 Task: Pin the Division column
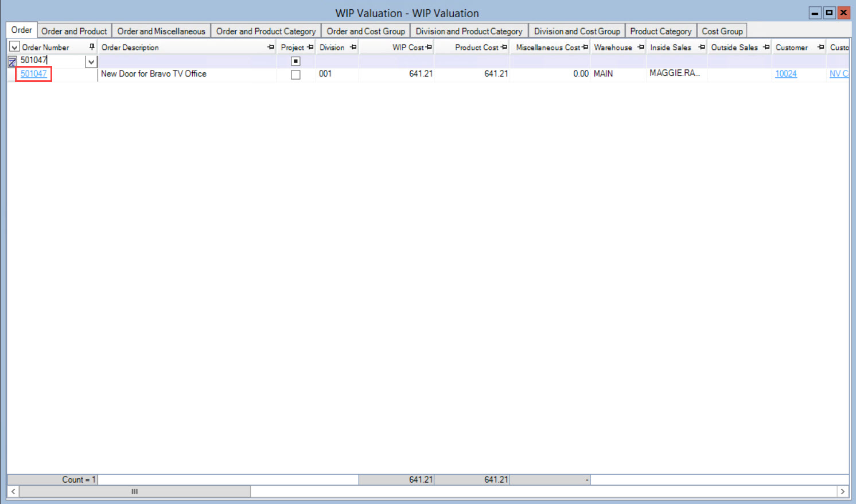click(353, 47)
